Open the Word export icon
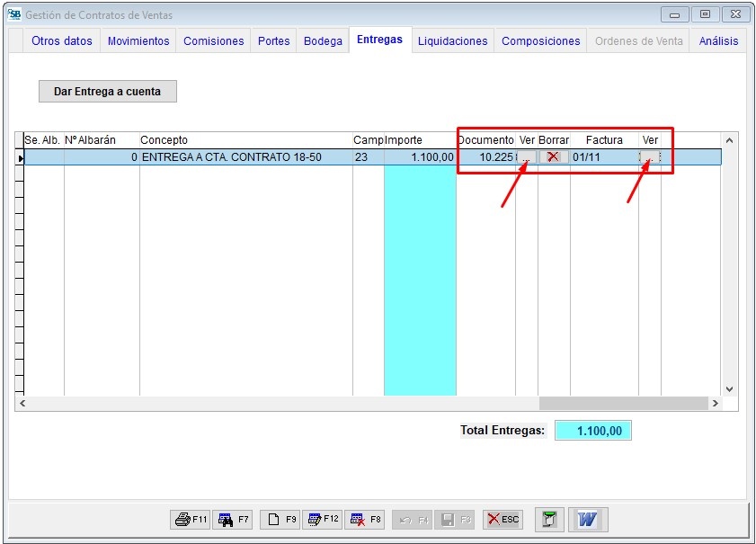Screen dimensions: 756x544 tap(587, 520)
